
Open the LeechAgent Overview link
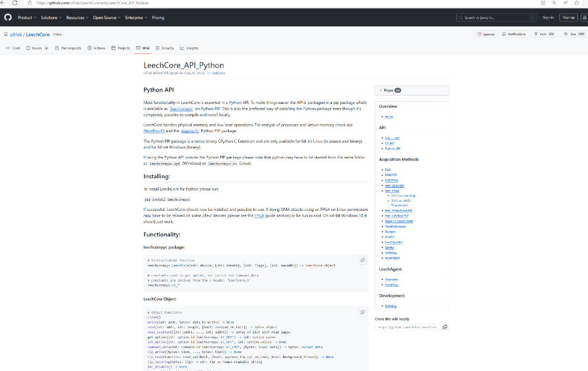[x=392, y=279]
